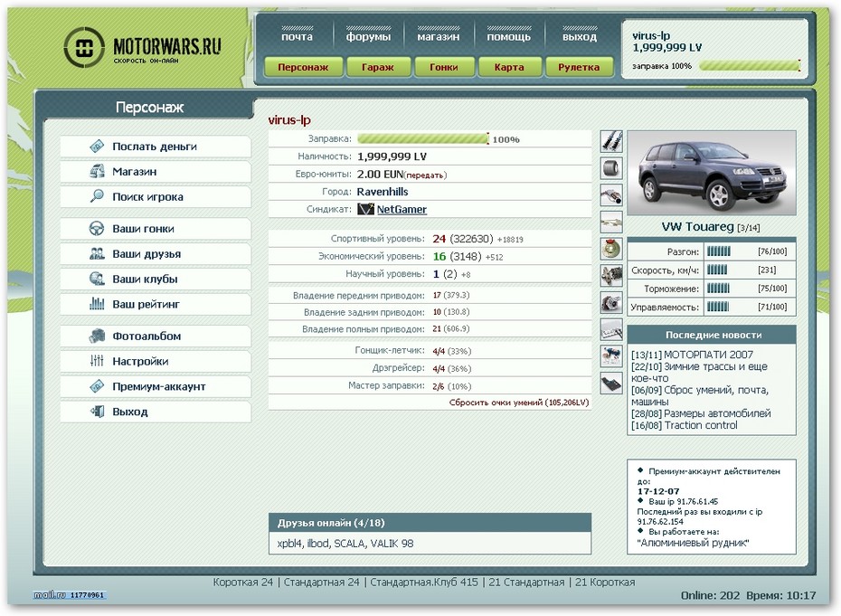Screen dimensions: 841x616
Task: Click the Заправка 100% fuel progress bar
Action: [423, 139]
